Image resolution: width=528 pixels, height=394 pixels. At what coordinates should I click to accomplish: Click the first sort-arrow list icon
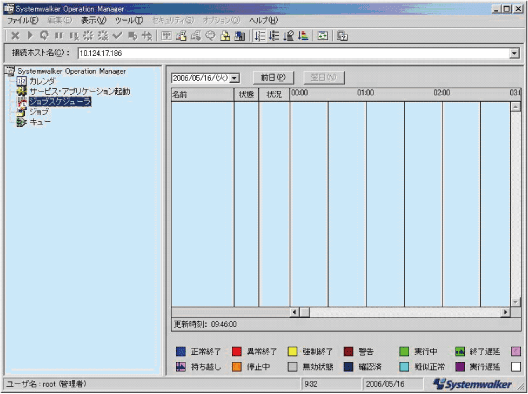point(260,36)
